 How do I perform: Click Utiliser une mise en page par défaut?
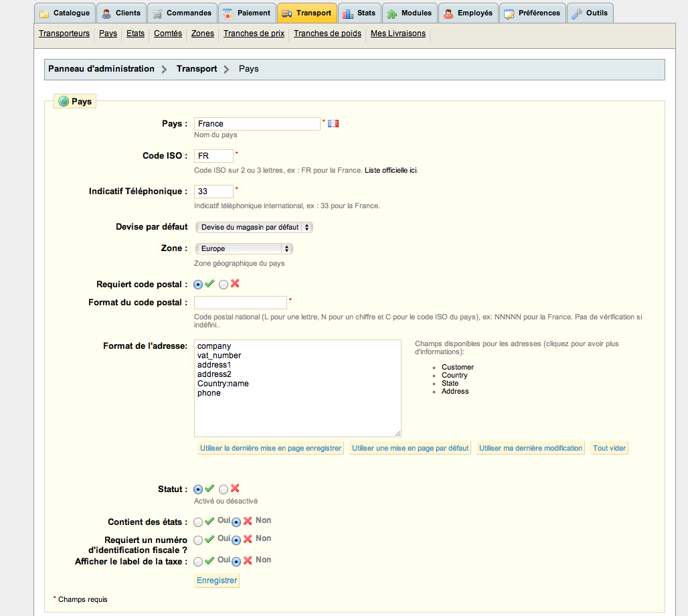410,448
